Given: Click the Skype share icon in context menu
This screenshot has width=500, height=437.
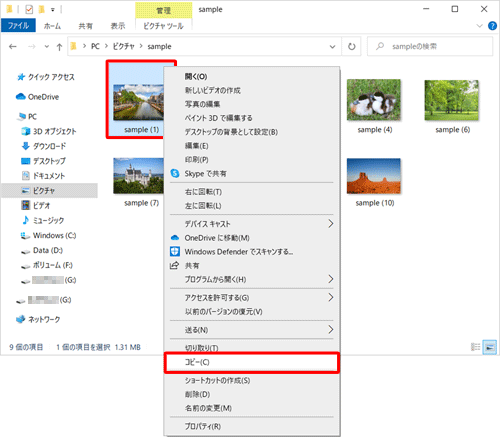Looking at the screenshot, I should (x=175, y=173).
